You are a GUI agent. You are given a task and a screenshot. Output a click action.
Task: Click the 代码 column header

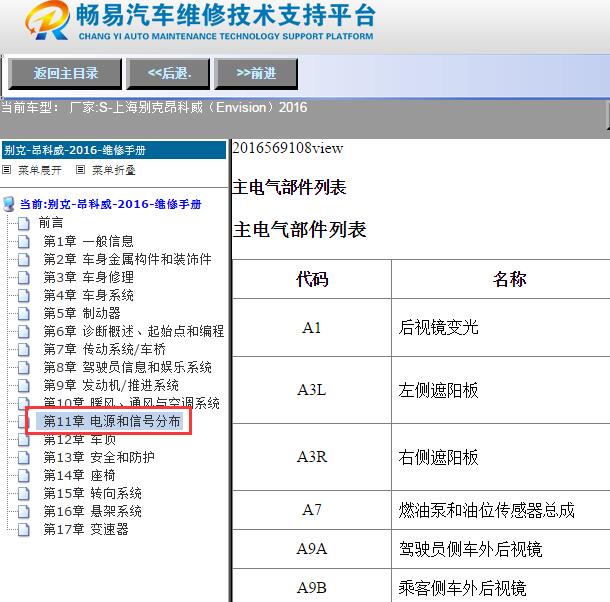click(x=312, y=279)
